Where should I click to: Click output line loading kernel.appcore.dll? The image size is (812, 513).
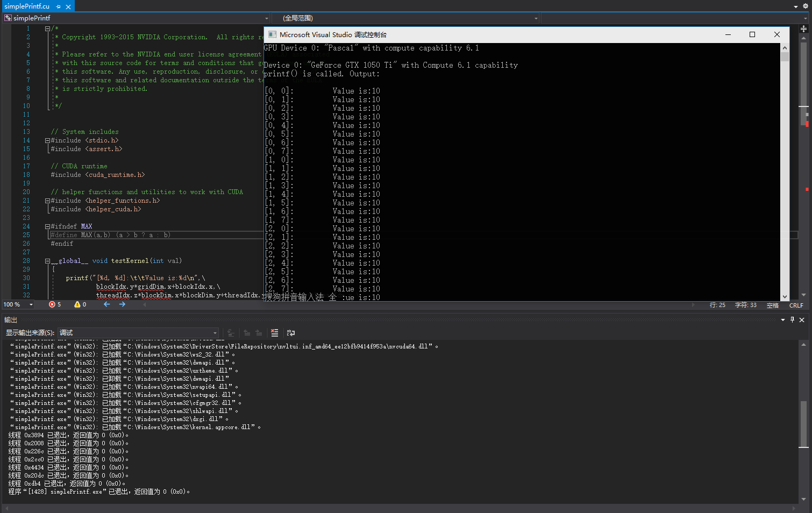coord(136,427)
